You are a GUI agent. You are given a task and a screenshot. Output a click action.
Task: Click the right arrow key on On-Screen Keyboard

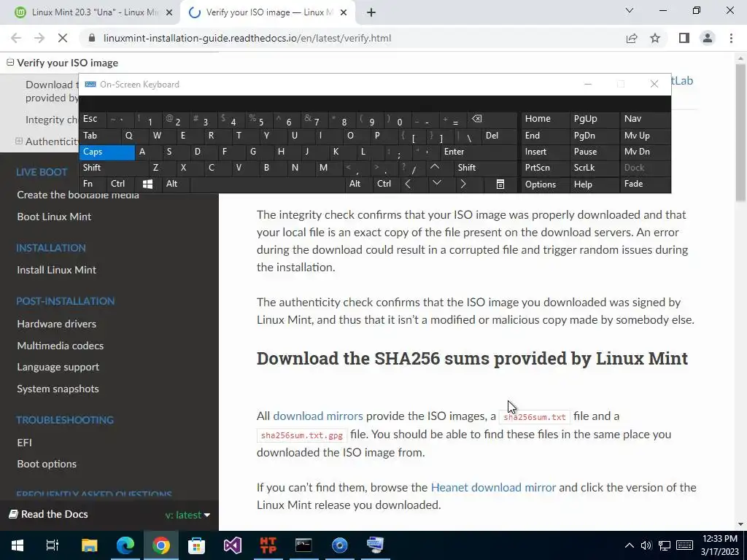(463, 184)
